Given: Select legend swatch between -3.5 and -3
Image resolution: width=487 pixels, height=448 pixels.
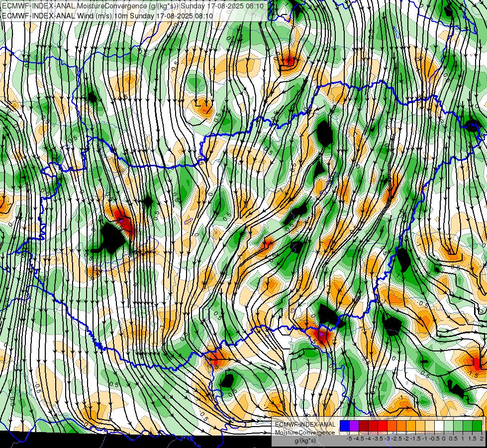Looking at the screenshot, I should click(x=383, y=426).
